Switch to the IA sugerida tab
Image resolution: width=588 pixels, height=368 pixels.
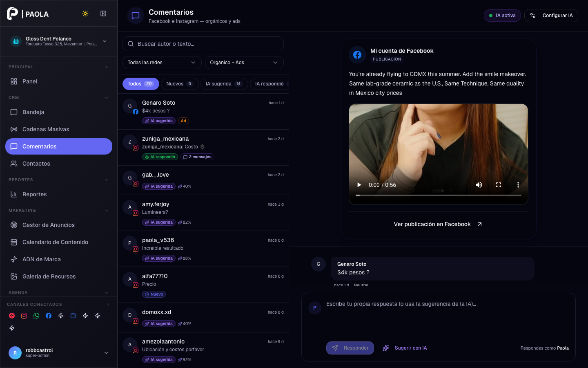224,84
